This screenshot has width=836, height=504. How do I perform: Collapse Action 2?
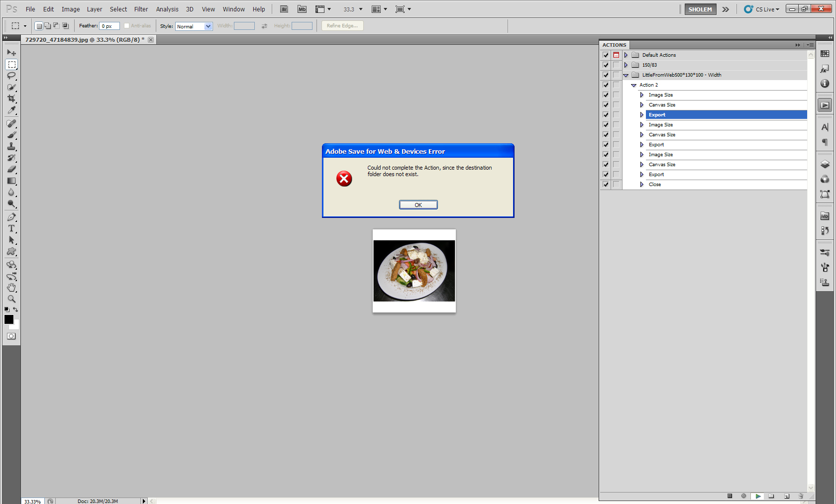pos(634,85)
